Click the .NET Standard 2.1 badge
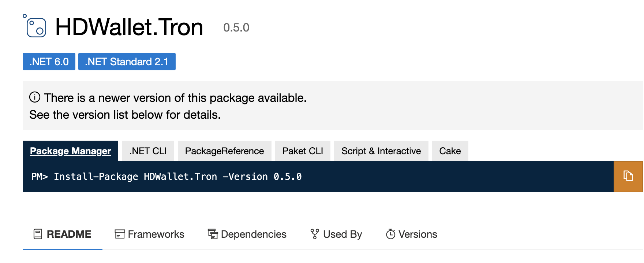 pyautogui.click(x=127, y=62)
